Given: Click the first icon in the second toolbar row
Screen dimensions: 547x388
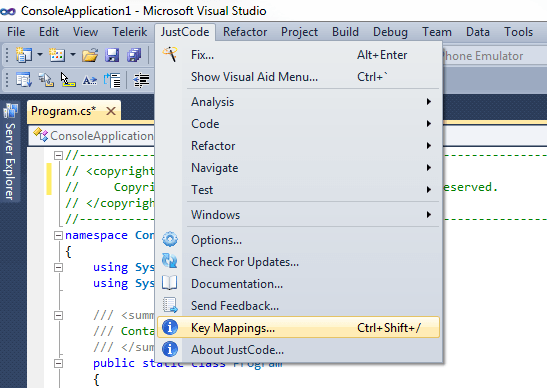Looking at the screenshot, I should (24, 80).
